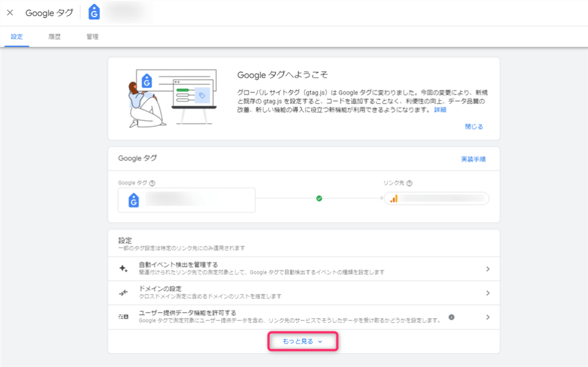Open ユーザー提供データ機能を許可する setting
This screenshot has height=367, width=588.
coord(304,317)
